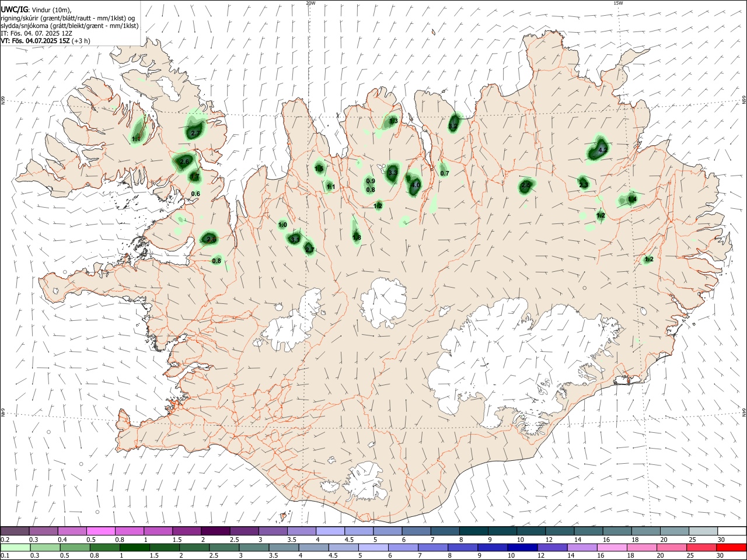747x560 pixels.
Task: Pick the darkest green swatch between 1 and 1.5, bottom row
Action: click(134, 547)
